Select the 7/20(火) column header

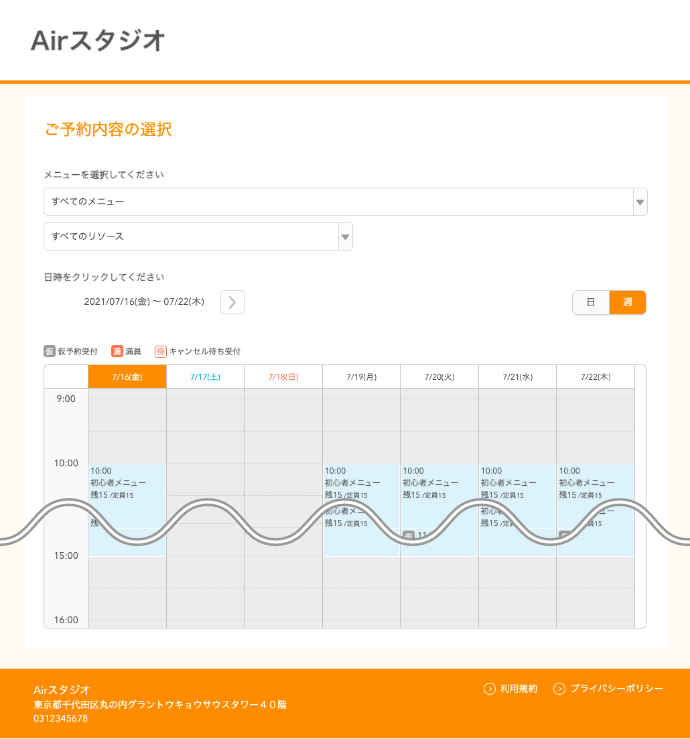439,377
